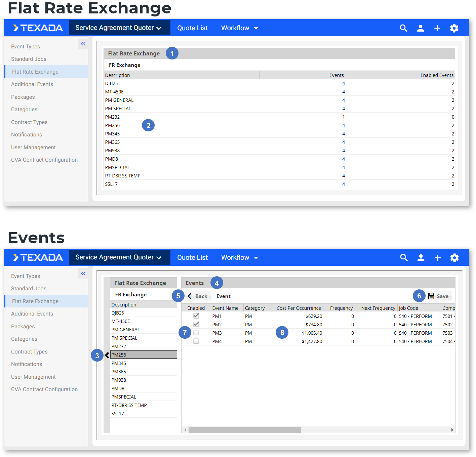The width and height of the screenshot is (476, 457).
Task: Click the floppy disk Save icon
Action: pyautogui.click(x=432, y=296)
